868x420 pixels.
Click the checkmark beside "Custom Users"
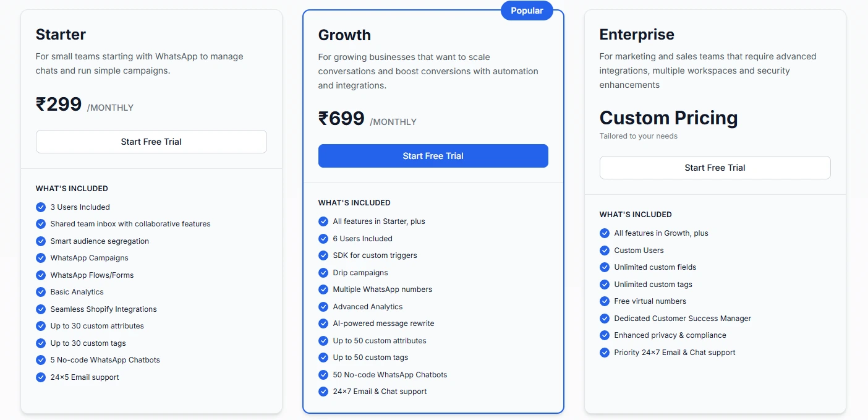pyautogui.click(x=605, y=251)
